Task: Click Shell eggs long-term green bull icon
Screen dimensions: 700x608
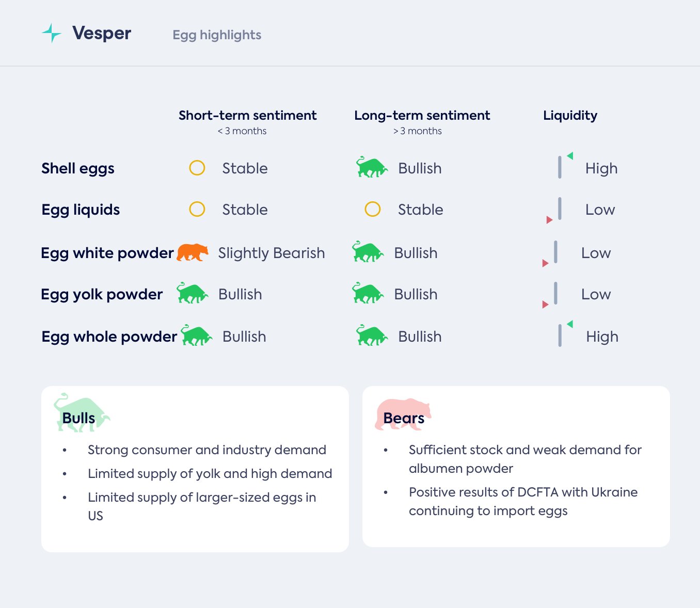Action: pos(372,168)
